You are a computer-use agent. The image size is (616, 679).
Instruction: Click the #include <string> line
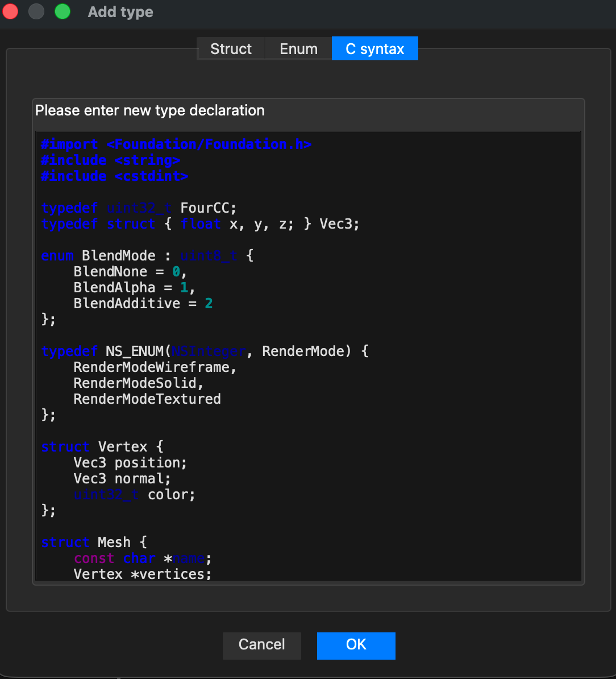point(111,160)
